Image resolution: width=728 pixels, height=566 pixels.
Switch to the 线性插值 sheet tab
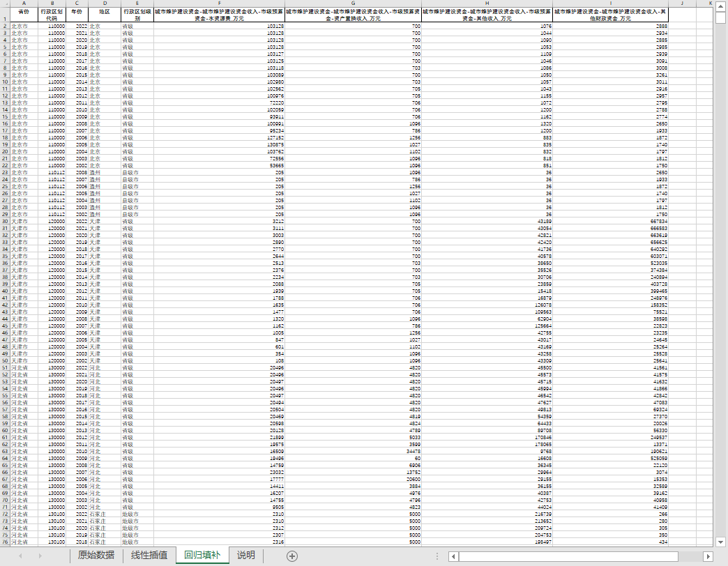[x=149, y=555]
